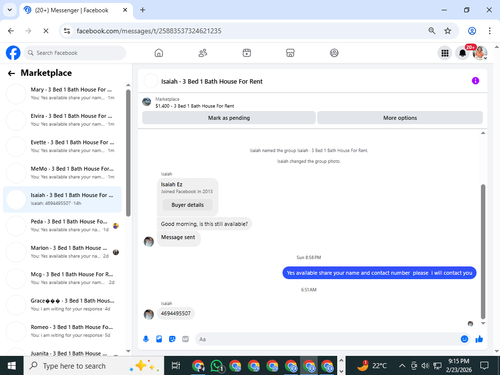500x375 pixels.
Task: Stop loading the page in Chrome
Action: (46, 31)
